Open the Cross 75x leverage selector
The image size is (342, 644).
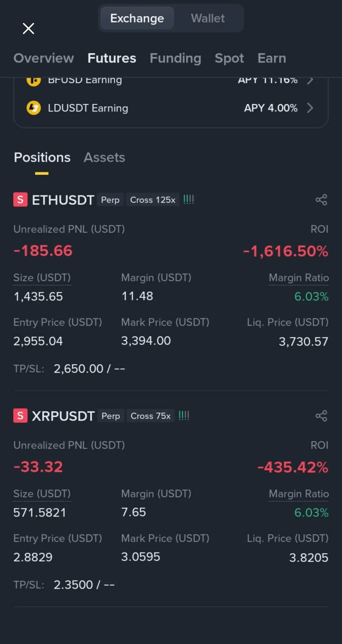(x=151, y=416)
